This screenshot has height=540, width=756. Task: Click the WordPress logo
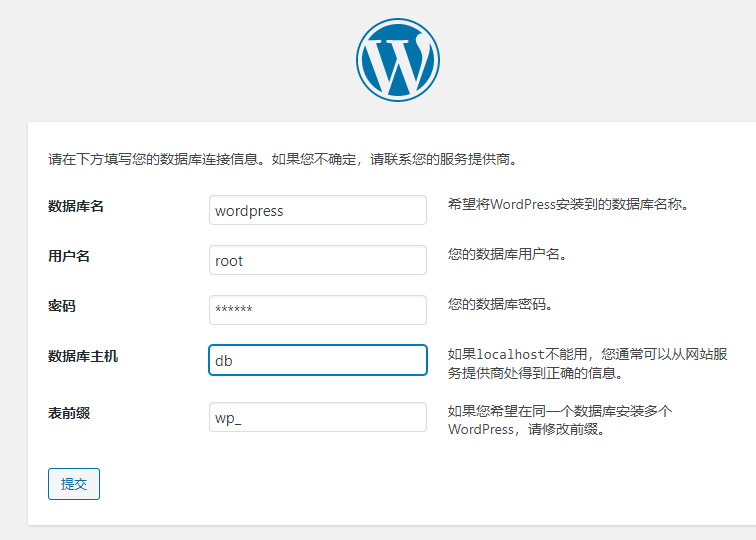[398, 60]
